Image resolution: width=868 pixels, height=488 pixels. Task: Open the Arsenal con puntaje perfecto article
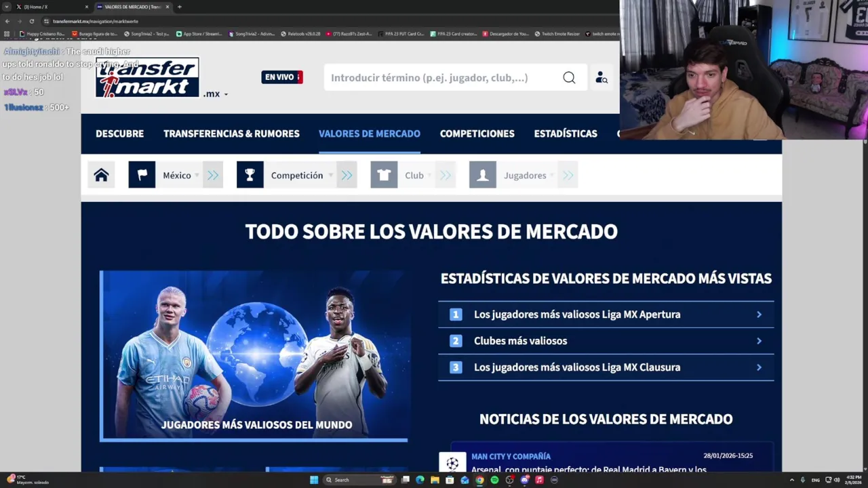pyautogui.click(x=589, y=469)
